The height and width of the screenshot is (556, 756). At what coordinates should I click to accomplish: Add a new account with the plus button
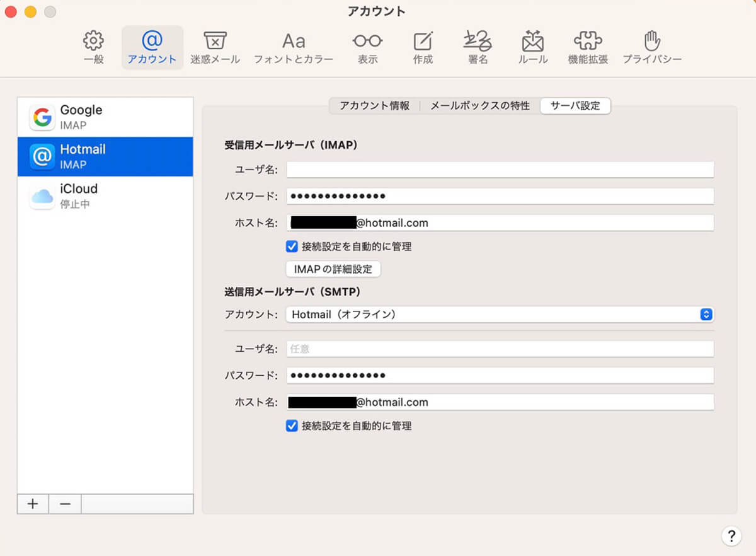click(33, 504)
